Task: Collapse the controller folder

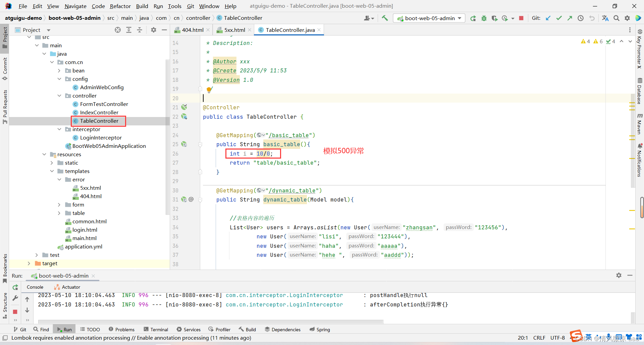Action: [x=59, y=96]
